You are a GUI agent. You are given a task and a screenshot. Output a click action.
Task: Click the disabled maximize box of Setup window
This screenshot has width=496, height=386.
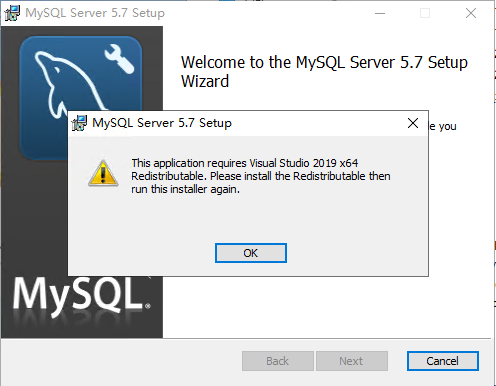click(x=425, y=13)
